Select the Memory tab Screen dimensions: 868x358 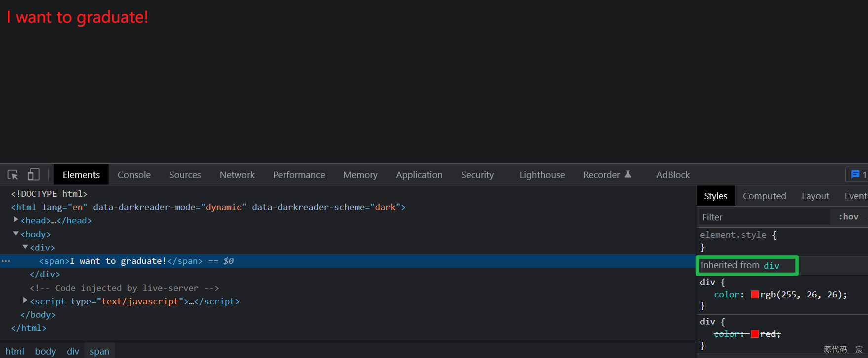click(x=360, y=175)
